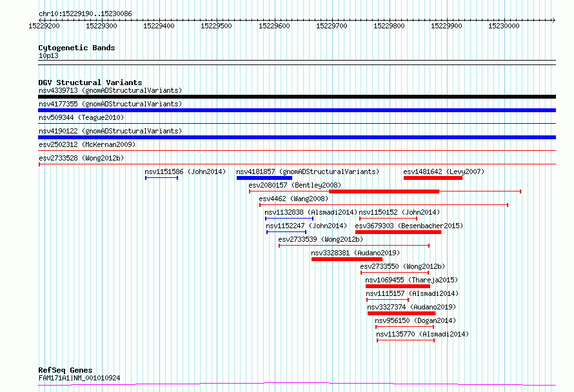
Task: Click the ruler's left end arrow
Action: 40,20
